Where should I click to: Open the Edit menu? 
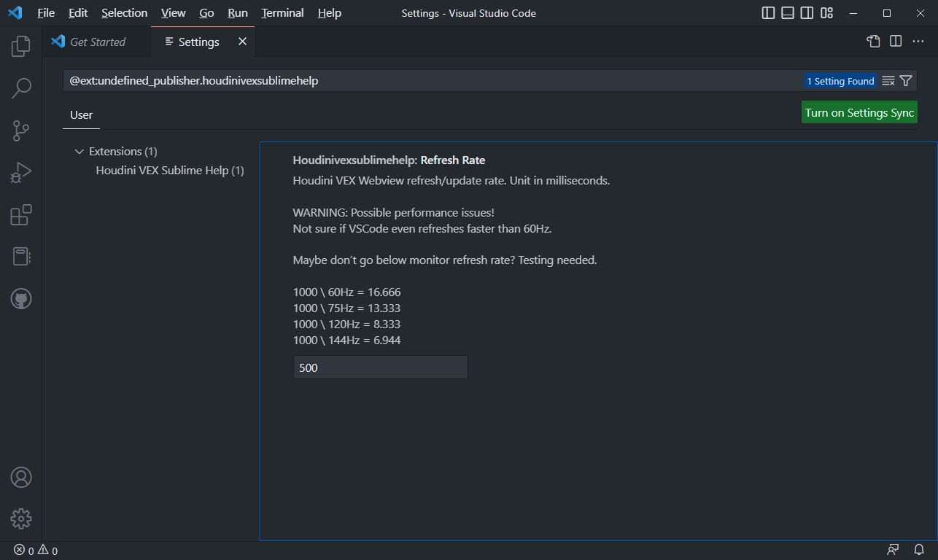click(x=78, y=13)
